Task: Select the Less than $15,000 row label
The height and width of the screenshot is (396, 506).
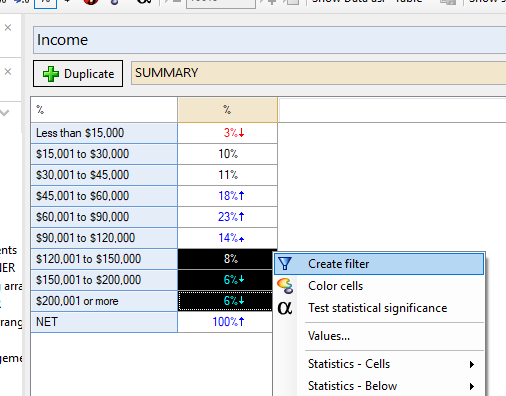Action: 104,133
